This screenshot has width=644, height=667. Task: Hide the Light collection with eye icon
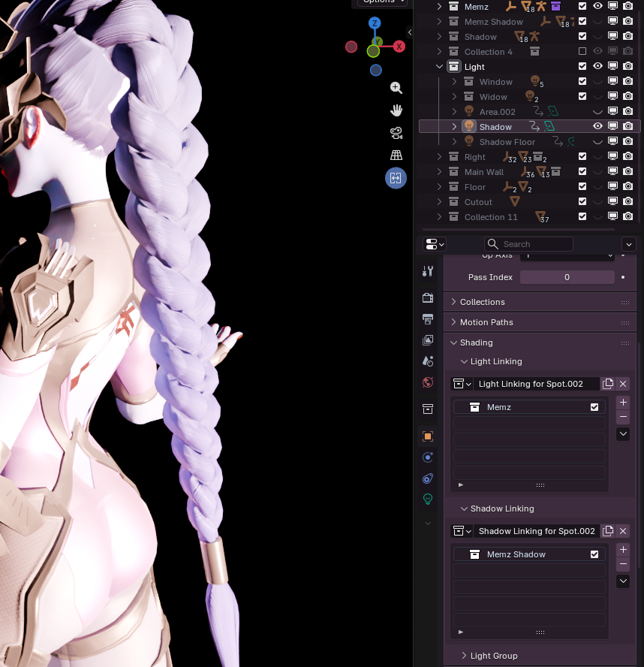(597, 66)
